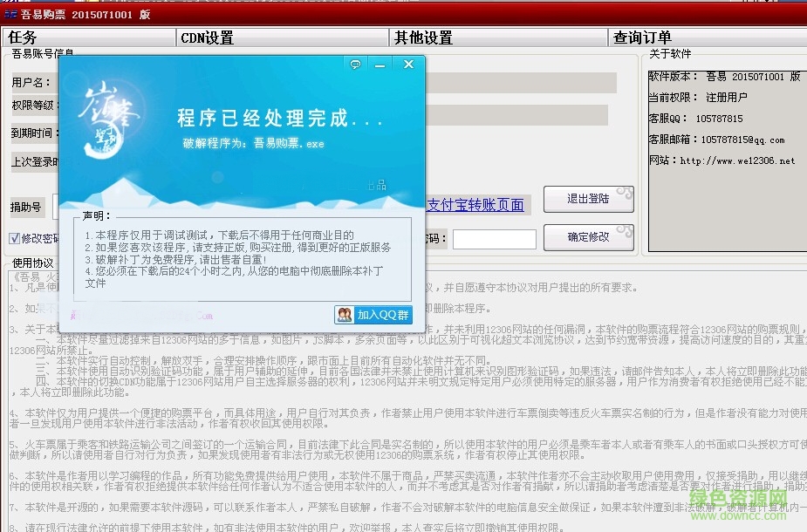Click the feedback speech-bubble icon on dialog
Viewport: 807px width, 532px height.
pos(354,63)
